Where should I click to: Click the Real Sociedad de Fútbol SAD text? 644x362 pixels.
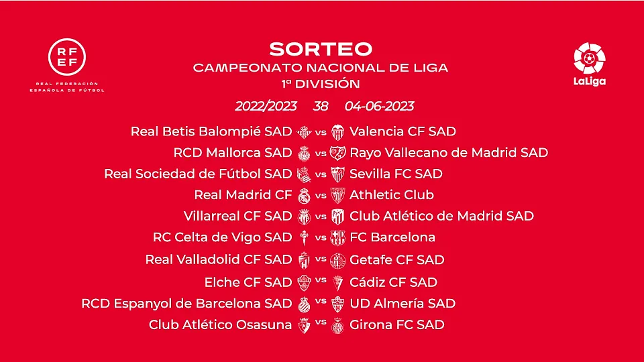pos(198,174)
